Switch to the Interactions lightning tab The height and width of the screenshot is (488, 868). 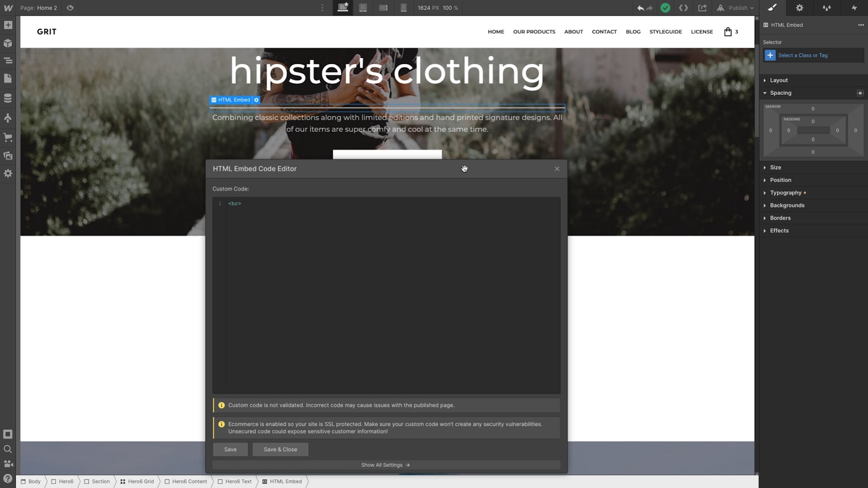[x=854, y=8]
